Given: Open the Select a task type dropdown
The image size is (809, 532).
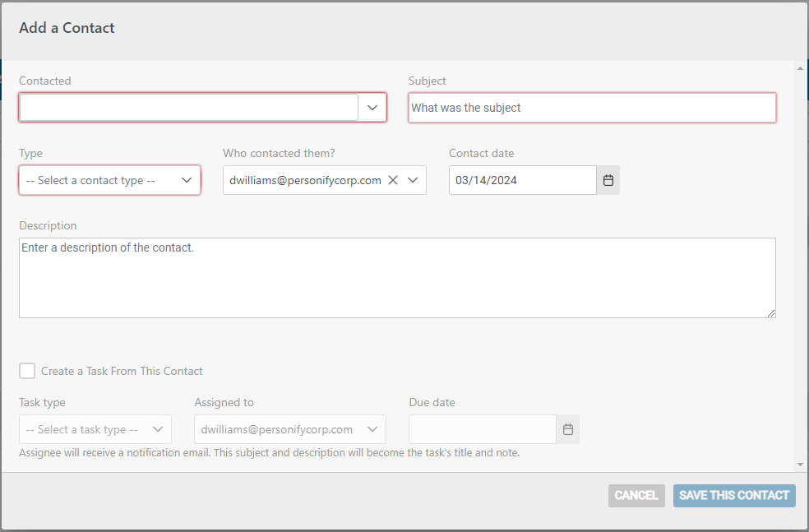Looking at the screenshot, I should (95, 429).
